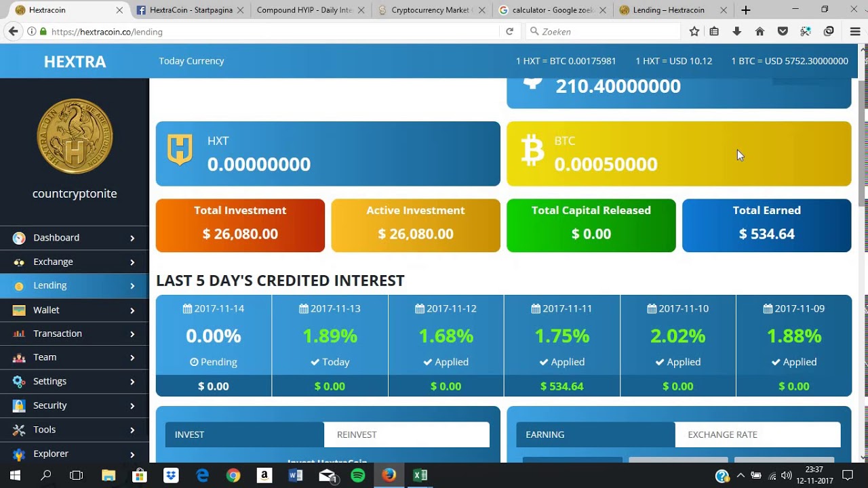This screenshot has width=868, height=488.
Task: Click the Tools wrench icon in the sidebar
Action: click(x=19, y=430)
